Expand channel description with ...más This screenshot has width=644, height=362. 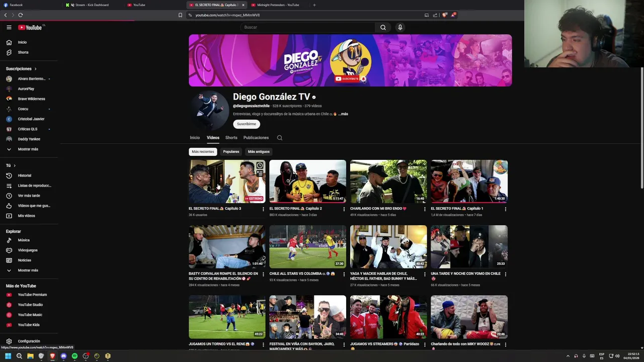click(343, 114)
